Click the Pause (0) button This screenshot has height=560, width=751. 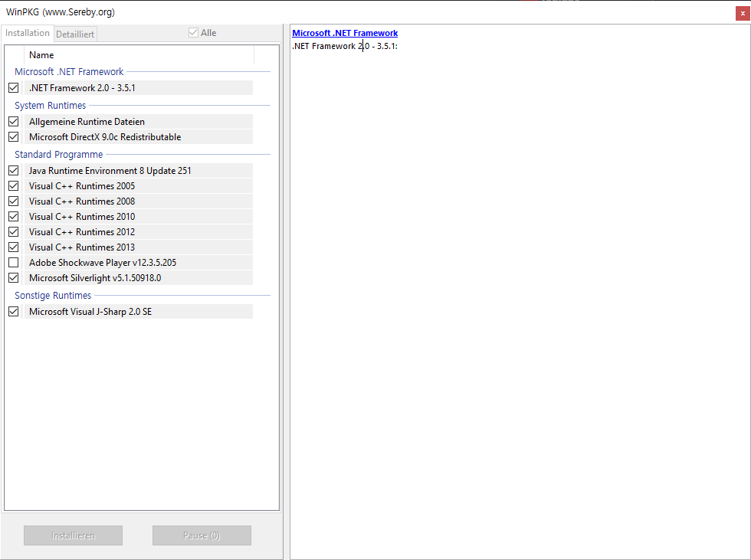tap(202, 535)
